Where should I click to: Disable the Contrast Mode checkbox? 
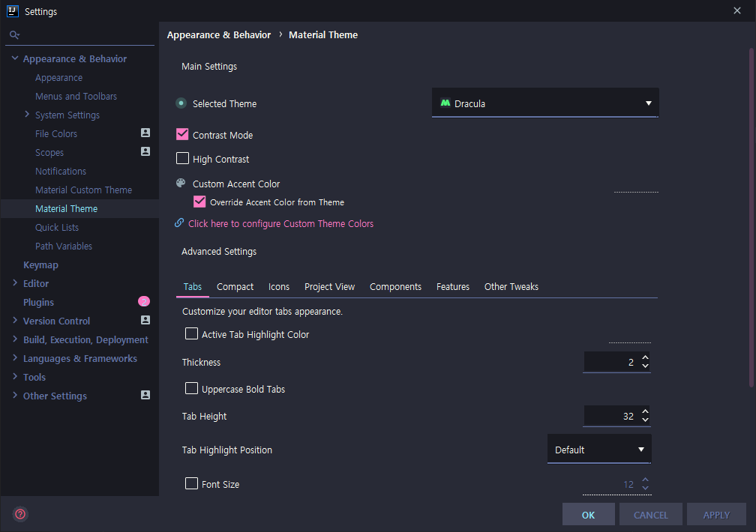point(182,134)
